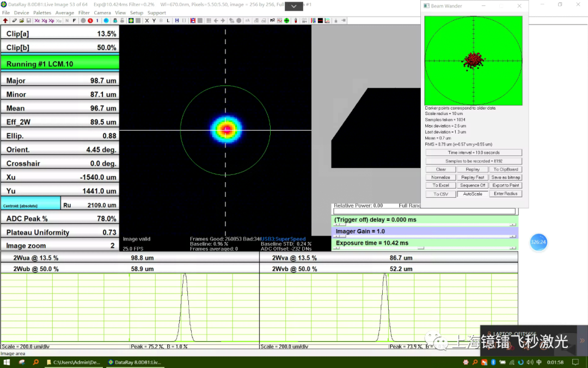Click the Time interval setting button

[x=473, y=153]
